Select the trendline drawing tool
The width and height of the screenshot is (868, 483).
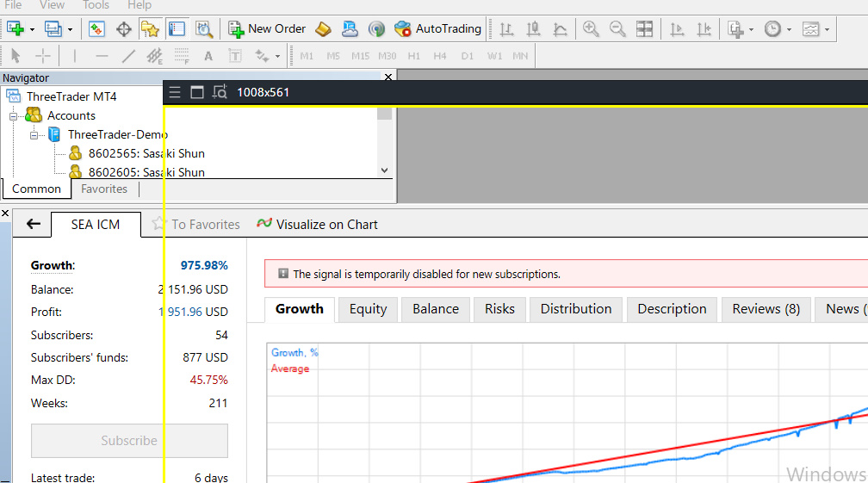click(128, 55)
